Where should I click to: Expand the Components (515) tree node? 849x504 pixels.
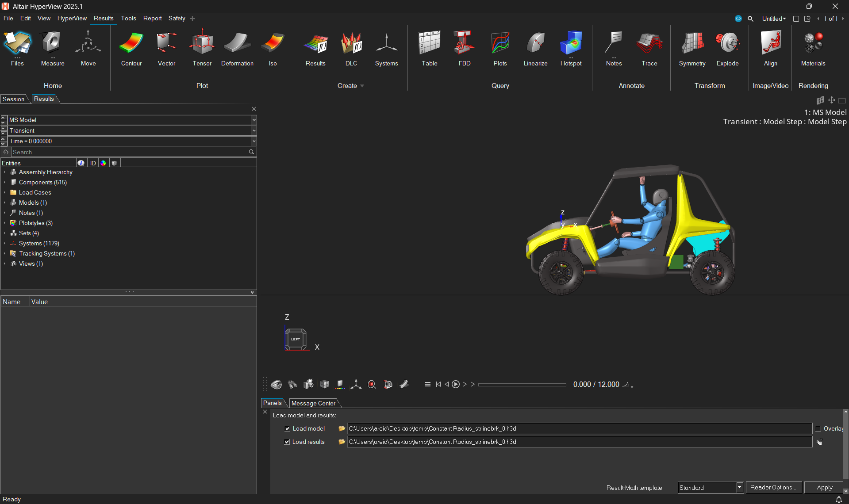click(5, 182)
